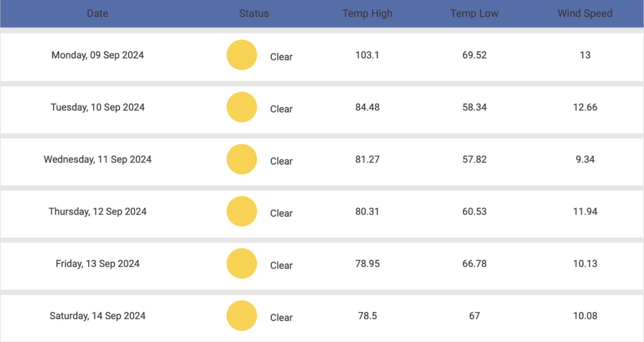
Task: Click the 58.34 low temperature value
Action: click(474, 107)
